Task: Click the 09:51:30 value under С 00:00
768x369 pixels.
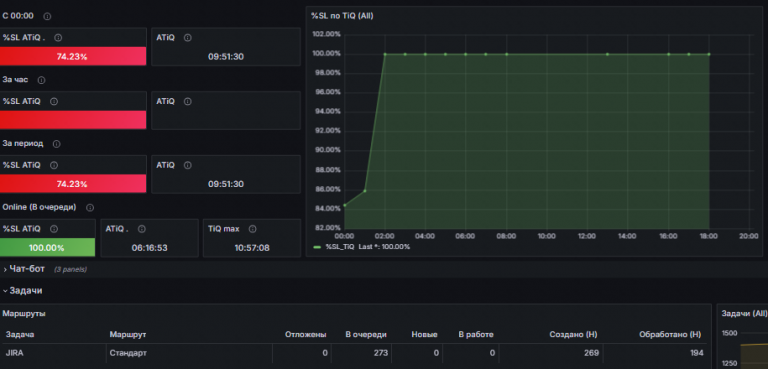Action: click(226, 57)
